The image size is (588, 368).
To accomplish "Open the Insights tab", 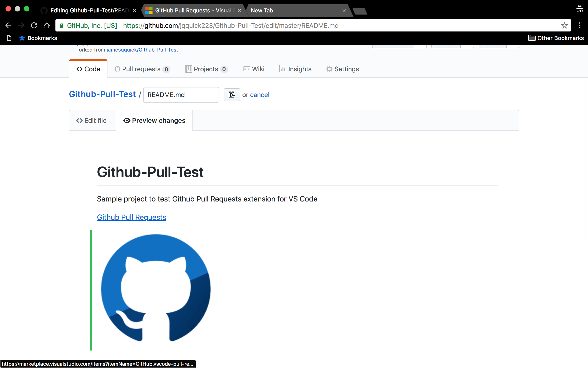I will (295, 69).
